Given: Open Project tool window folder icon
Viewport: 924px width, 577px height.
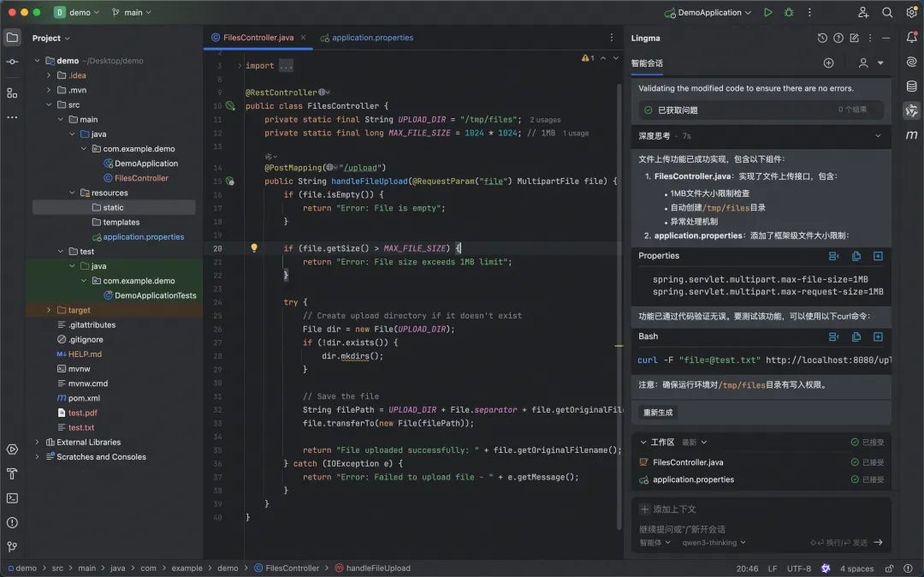Looking at the screenshot, I should [x=12, y=38].
